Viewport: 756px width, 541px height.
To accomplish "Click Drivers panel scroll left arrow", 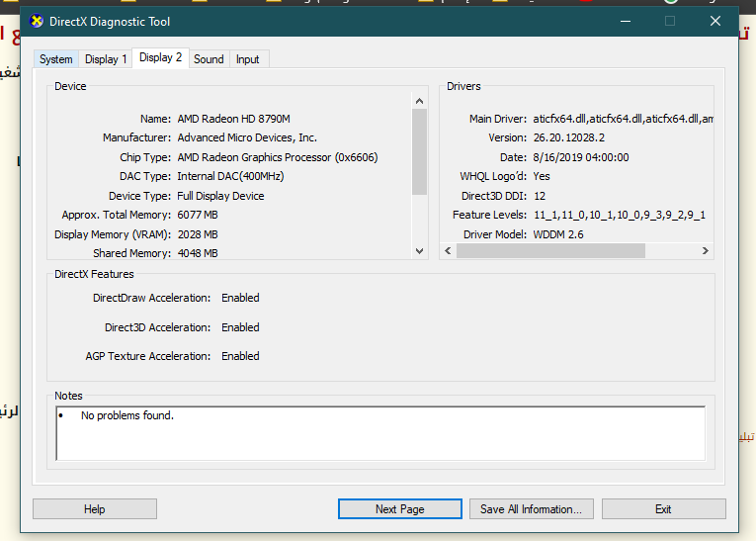I will tap(448, 250).
